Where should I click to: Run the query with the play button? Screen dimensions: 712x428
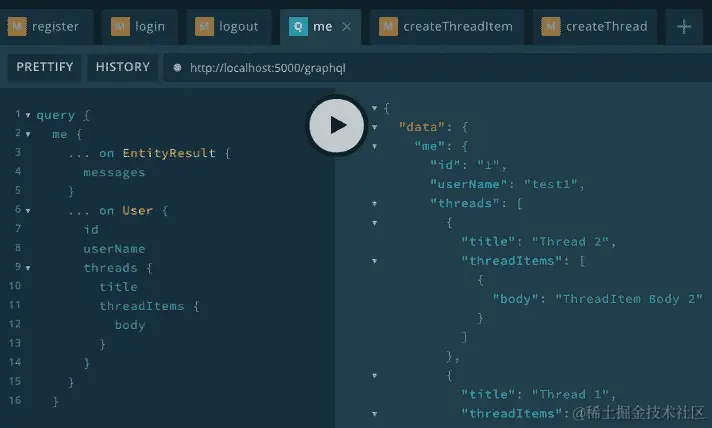(336, 125)
